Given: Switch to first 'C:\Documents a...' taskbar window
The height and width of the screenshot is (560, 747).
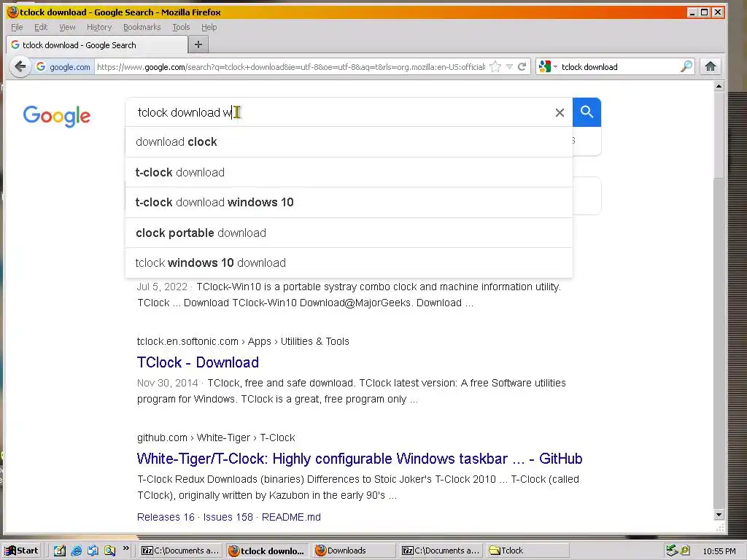Looking at the screenshot, I should (x=181, y=551).
